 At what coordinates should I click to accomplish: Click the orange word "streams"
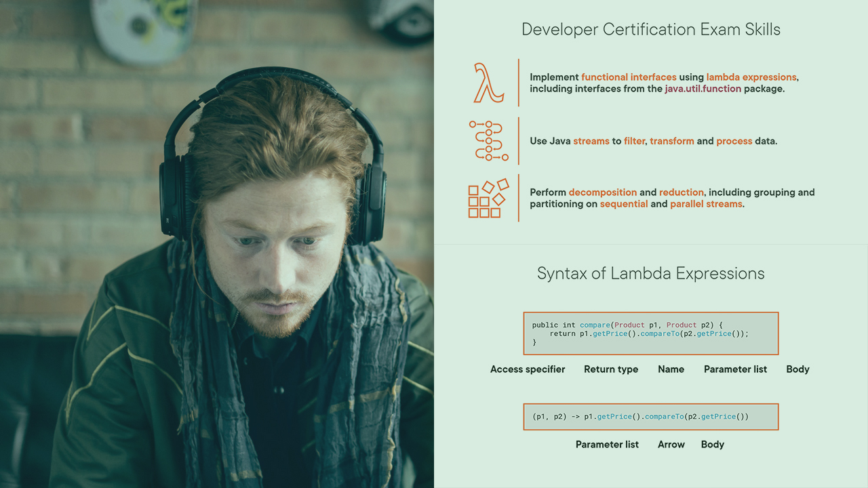click(592, 141)
